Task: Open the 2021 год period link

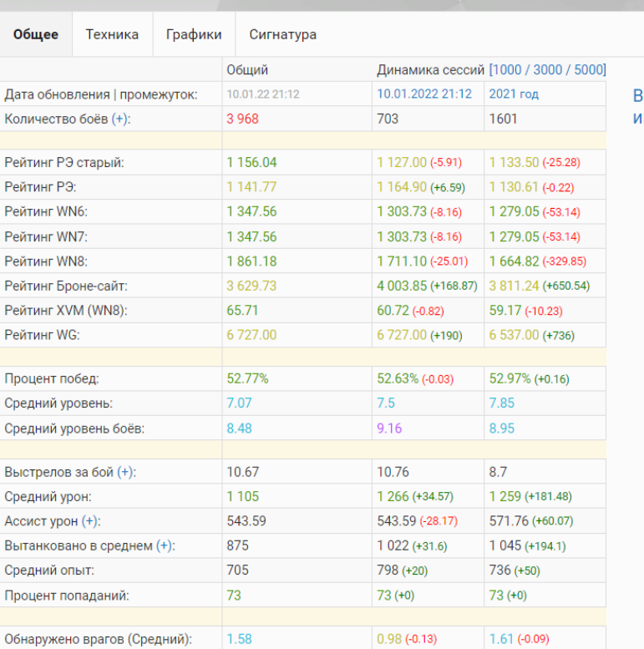Action: coord(514,94)
